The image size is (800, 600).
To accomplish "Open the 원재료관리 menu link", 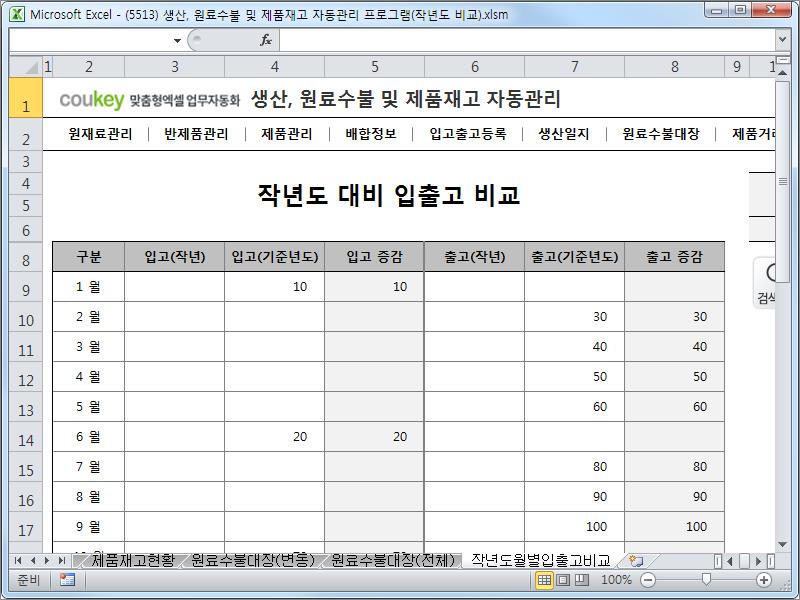I will [100, 134].
